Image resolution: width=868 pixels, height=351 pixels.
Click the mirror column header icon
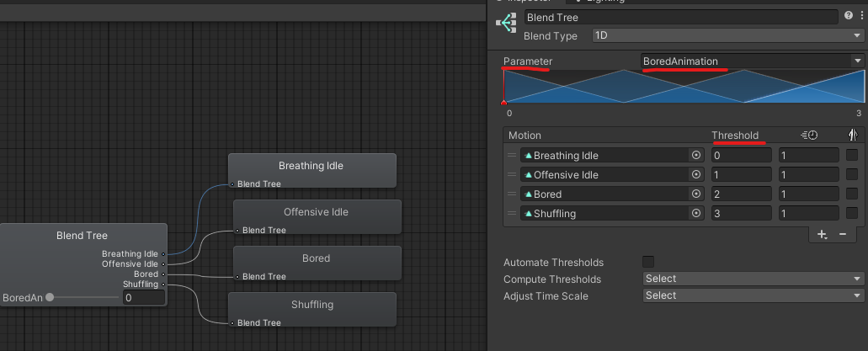tap(853, 135)
